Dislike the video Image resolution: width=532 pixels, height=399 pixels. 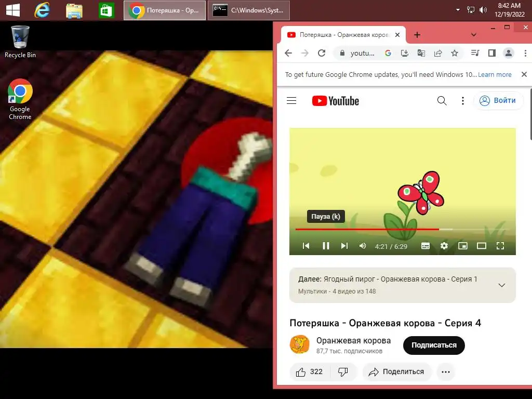click(343, 371)
